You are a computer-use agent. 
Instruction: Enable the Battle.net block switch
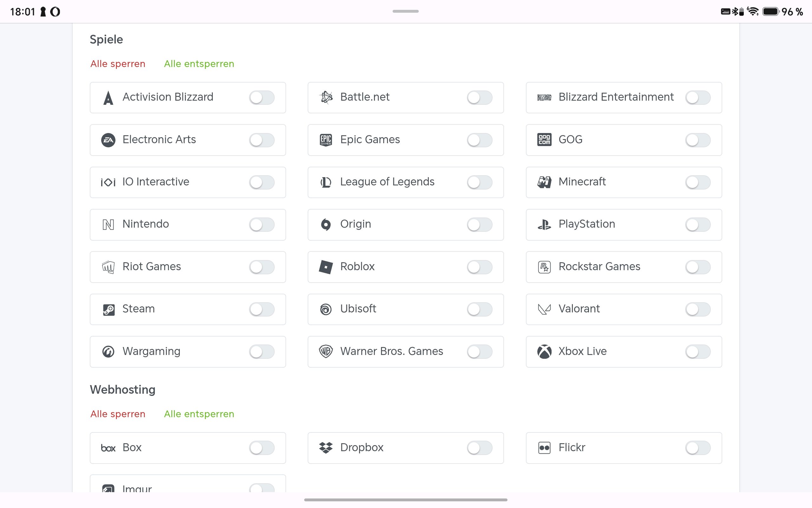click(x=480, y=98)
